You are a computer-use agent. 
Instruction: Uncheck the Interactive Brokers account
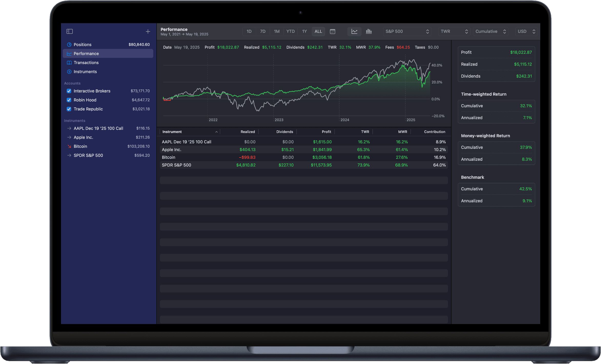tap(69, 91)
